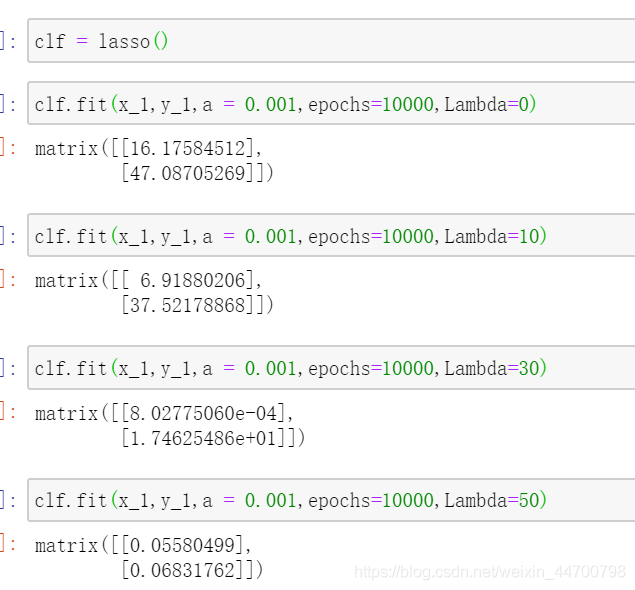Screen dimensions: 635x590
Task: Select the Lambda=30 fit code cell
Action: tap(331, 368)
